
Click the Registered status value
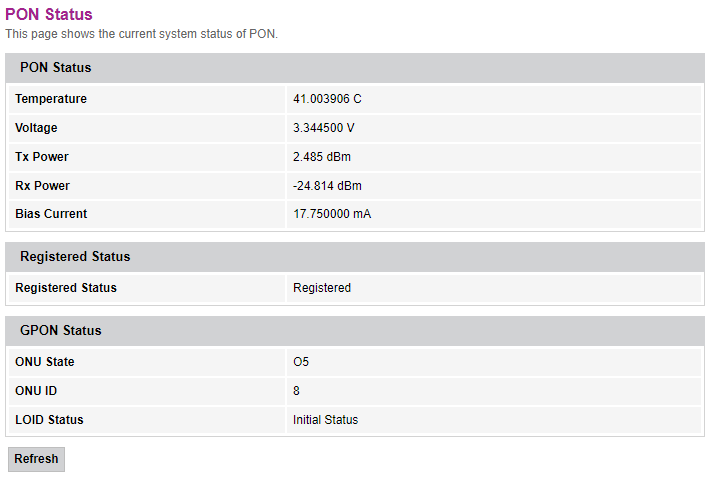point(321,288)
